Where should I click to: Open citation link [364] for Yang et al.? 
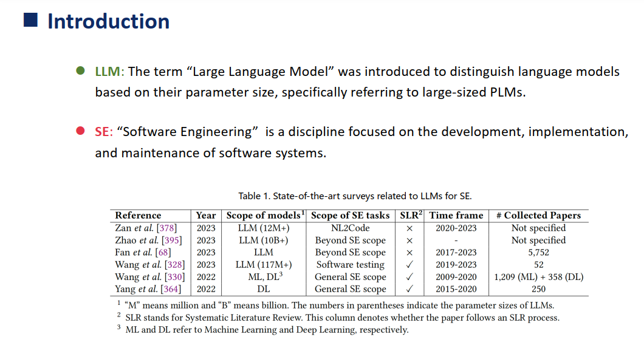pos(171,289)
